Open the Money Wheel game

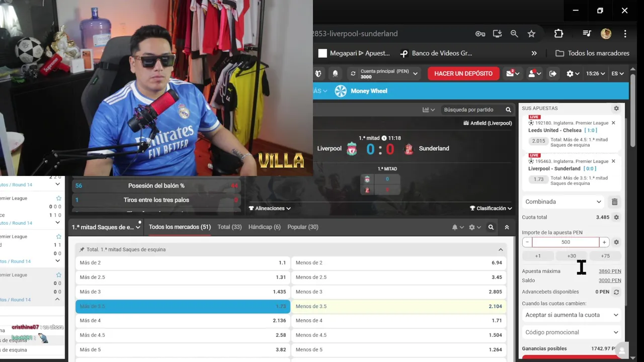pos(361,91)
